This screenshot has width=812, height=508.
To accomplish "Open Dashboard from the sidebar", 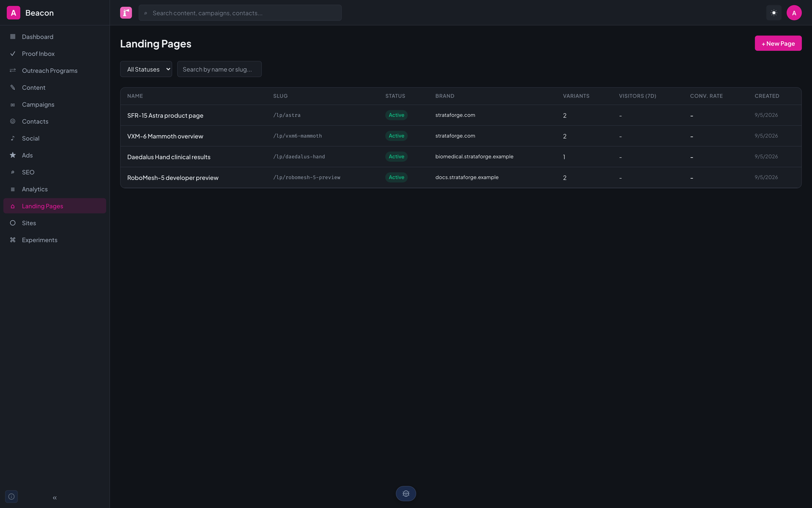I will [x=55, y=37].
